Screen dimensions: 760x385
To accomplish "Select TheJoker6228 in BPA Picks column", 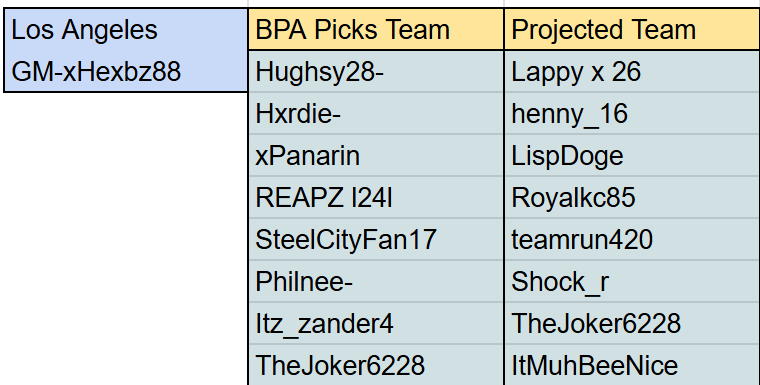I will (x=376, y=365).
